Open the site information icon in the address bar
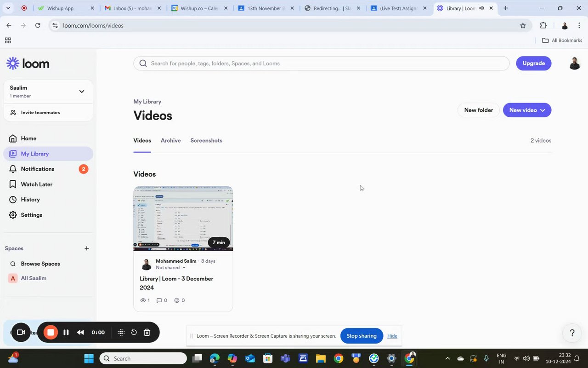The width and height of the screenshot is (588, 368). tap(55, 26)
